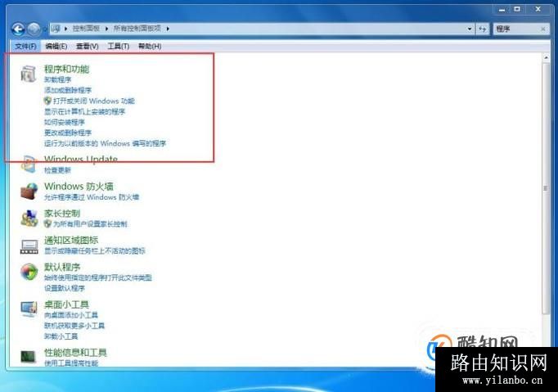558x392 pixels.
Task: Expand the arrow after 控制面板 breadcrumb
Action: point(106,29)
